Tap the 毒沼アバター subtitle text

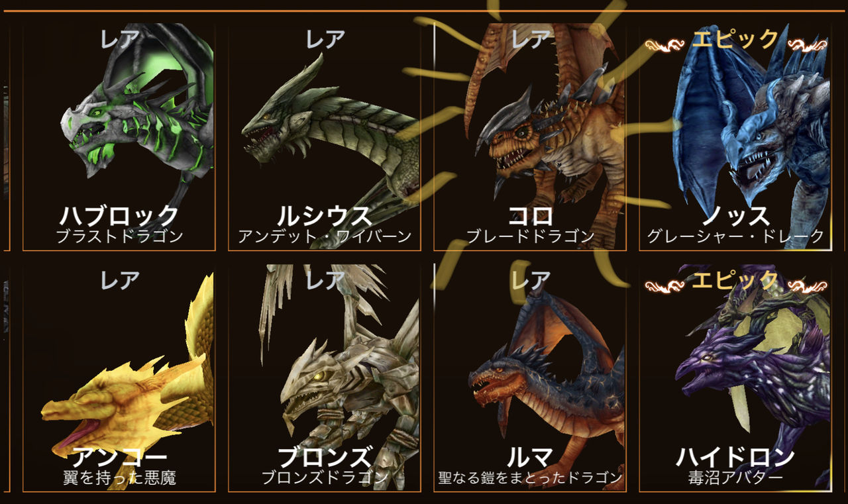tap(735, 477)
